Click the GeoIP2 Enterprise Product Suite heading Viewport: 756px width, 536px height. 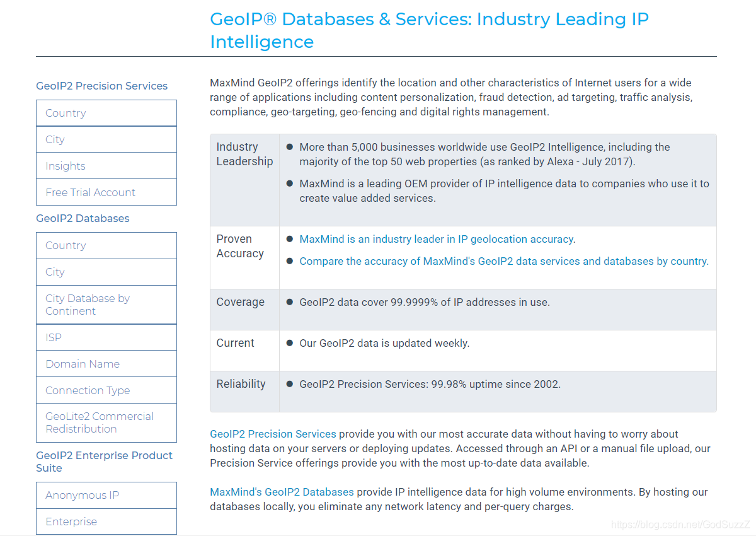[x=104, y=462]
